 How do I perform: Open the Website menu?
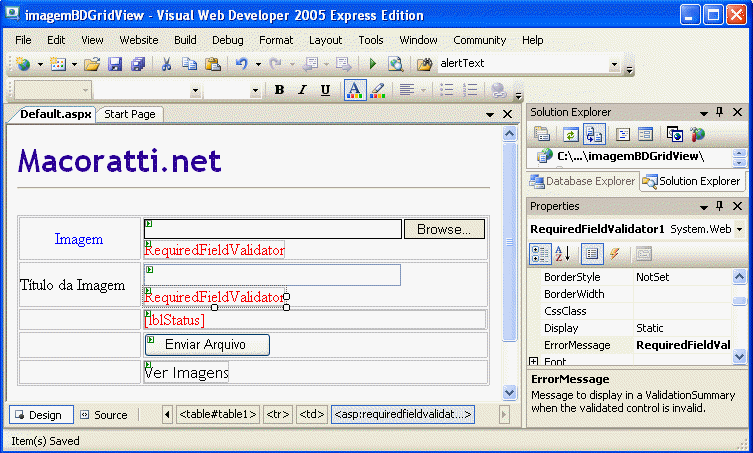[x=139, y=40]
